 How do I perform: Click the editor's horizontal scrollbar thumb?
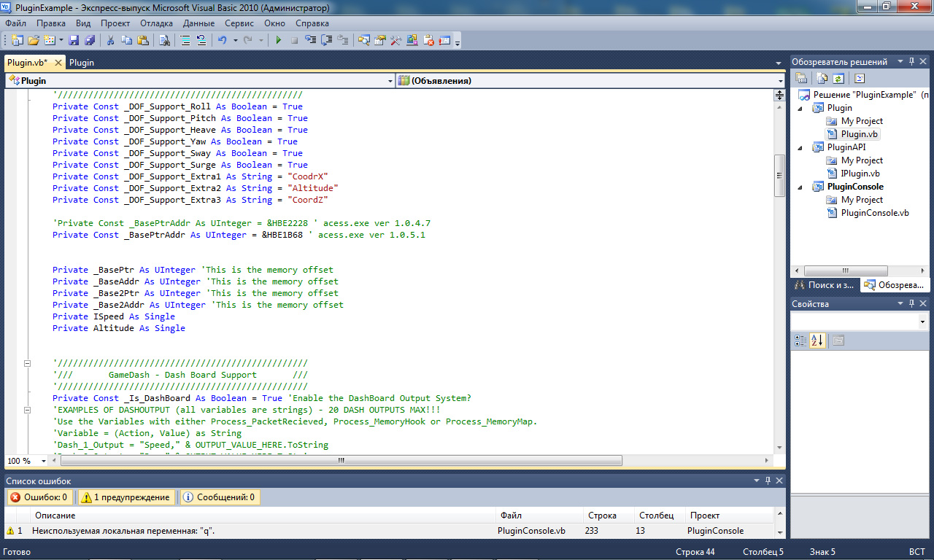pyautogui.click(x=340, y=461)
